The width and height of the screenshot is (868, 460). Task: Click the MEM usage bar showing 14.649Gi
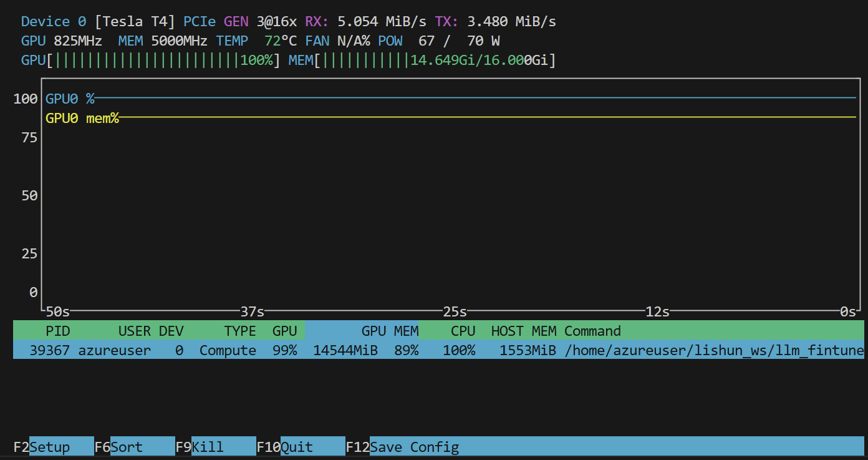pos(436,61)
